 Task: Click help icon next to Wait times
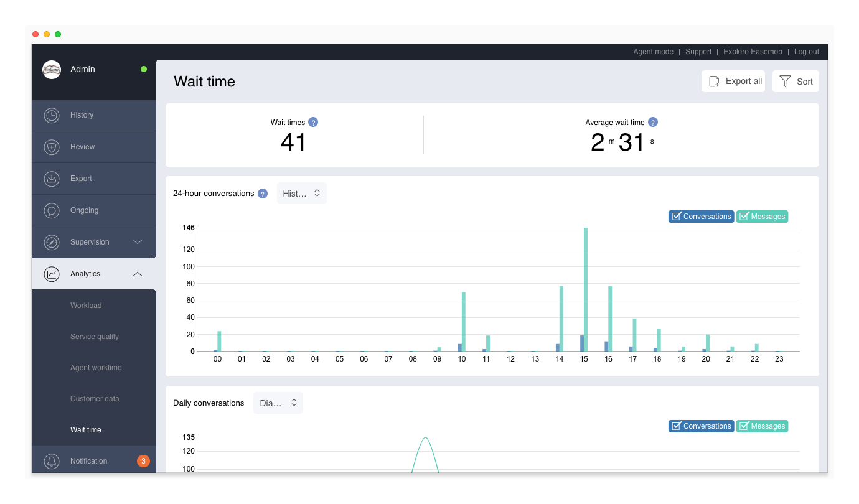[x=313, y=123]
